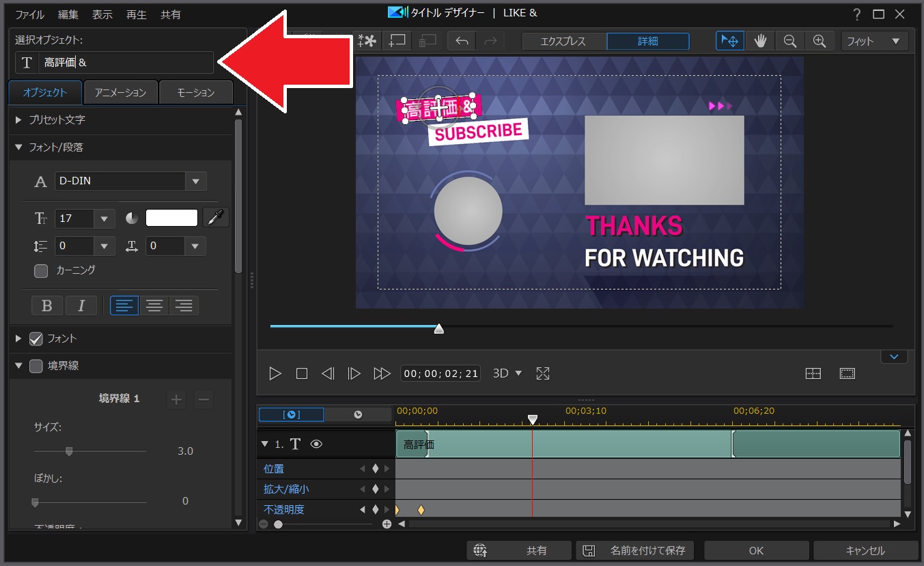The image size is (924, 566).
Task: Click the ぼかし slider handle
Action: [x=35, y=502]
